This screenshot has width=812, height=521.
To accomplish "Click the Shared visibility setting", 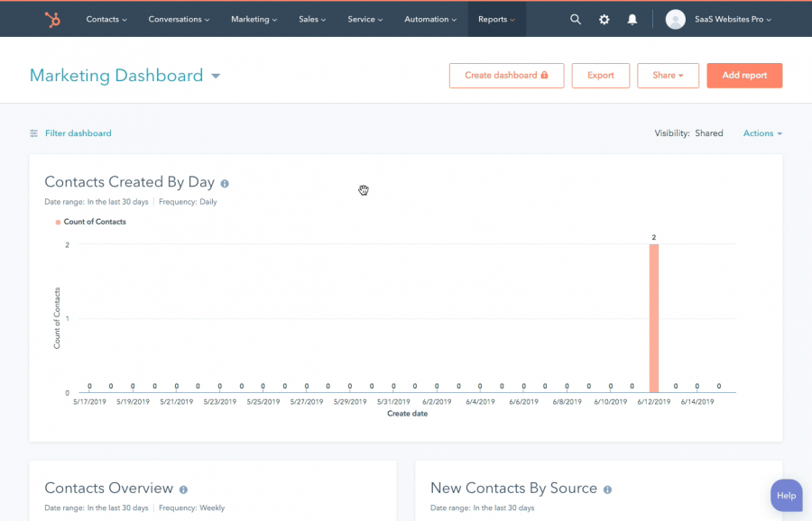I will coord(709,133).
